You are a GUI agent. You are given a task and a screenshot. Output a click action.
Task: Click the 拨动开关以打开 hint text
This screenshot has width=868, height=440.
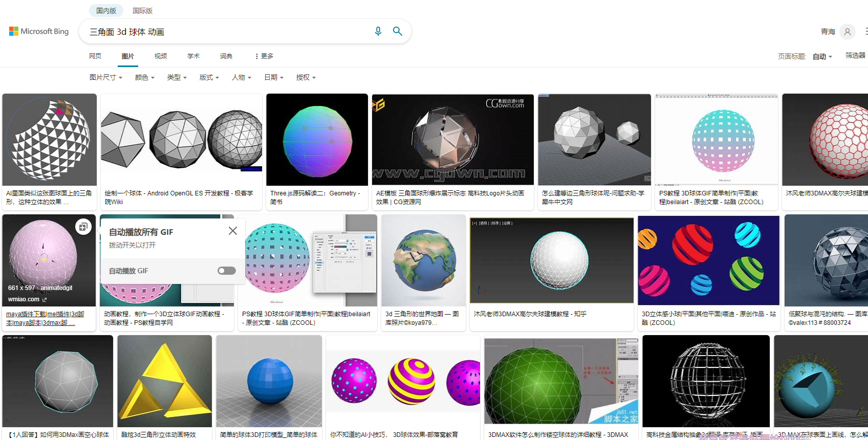[x=133, y=245]
